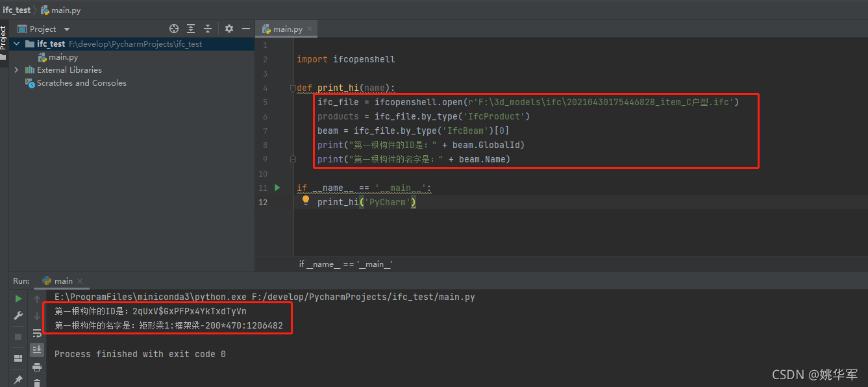The width and height of the screenshot is (868, 387).
Task: Click up arrow in console toolbar
Action: (x=37, y=299)
